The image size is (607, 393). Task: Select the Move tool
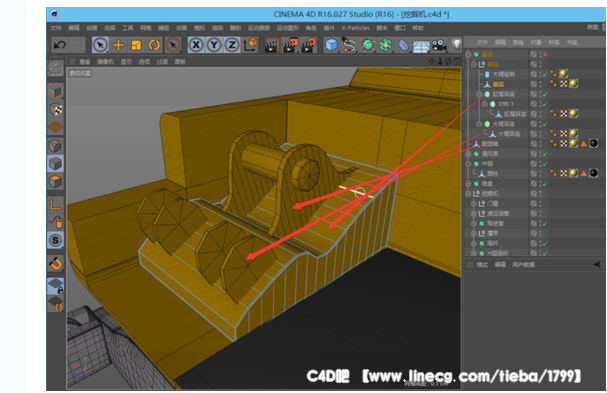coord(118,45)
